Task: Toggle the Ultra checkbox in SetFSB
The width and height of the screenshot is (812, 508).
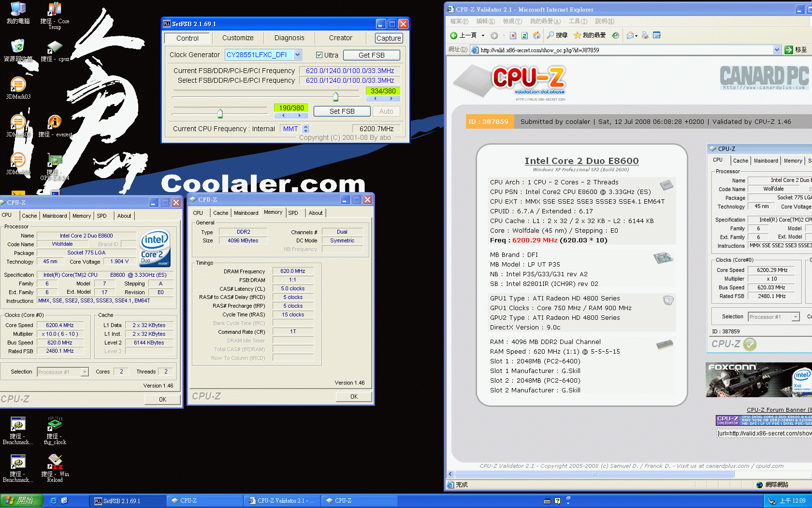Action: [319, 55]
